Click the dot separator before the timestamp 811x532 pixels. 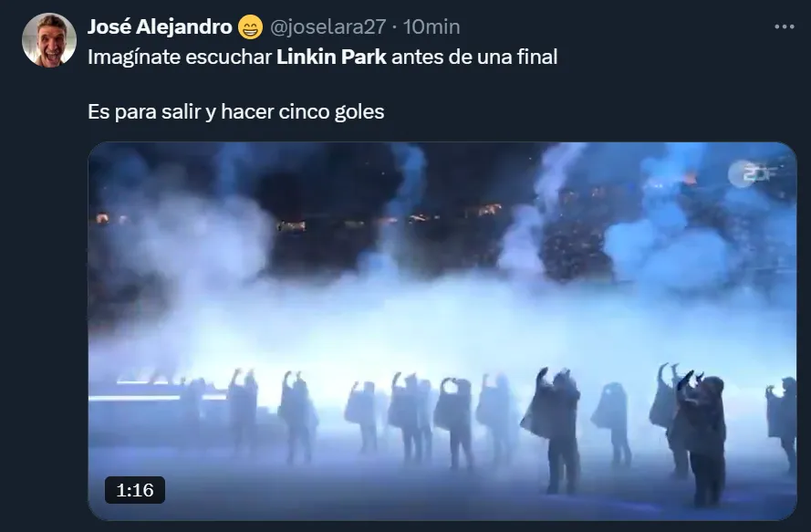tap(395, 27)
